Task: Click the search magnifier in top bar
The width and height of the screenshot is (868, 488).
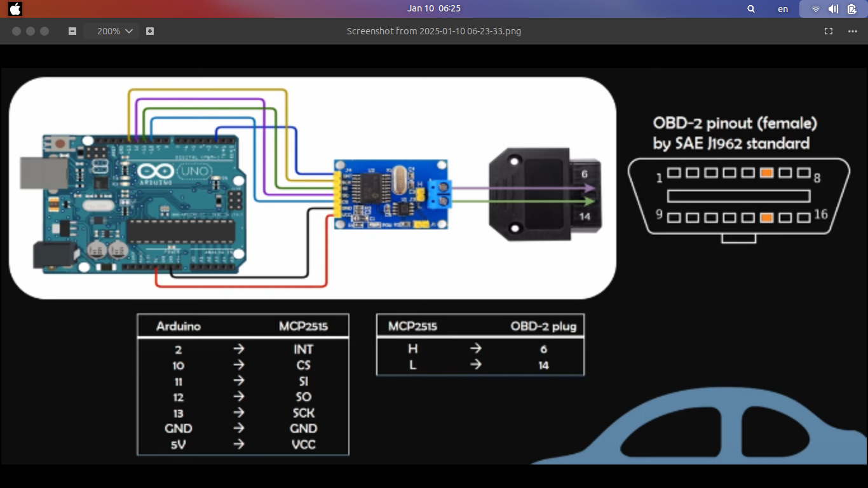Action: click(751, 9)
